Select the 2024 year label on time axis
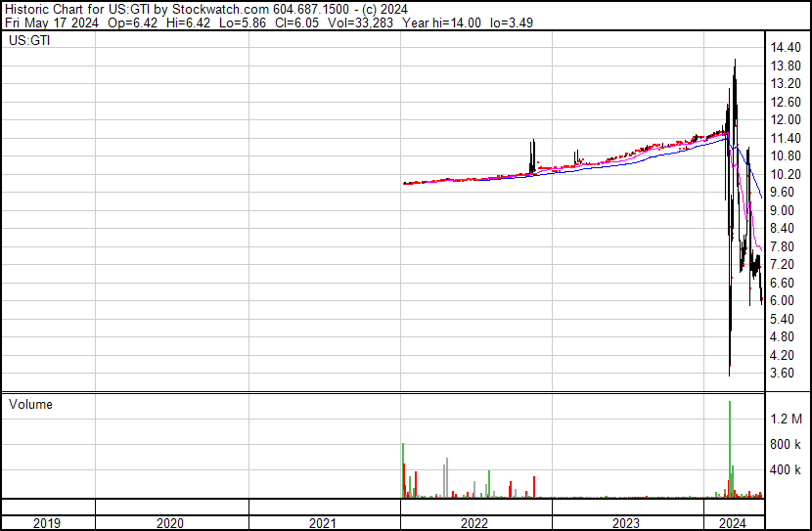 (733, 523)
